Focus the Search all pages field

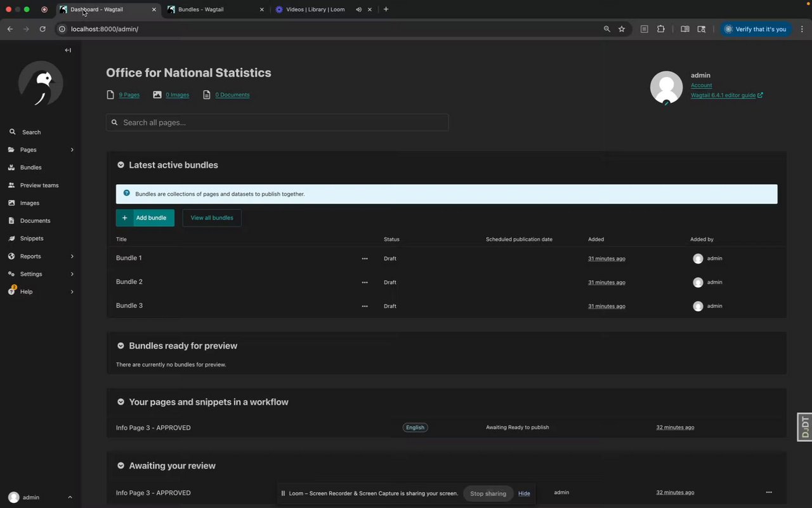click(x=277, y=123)
